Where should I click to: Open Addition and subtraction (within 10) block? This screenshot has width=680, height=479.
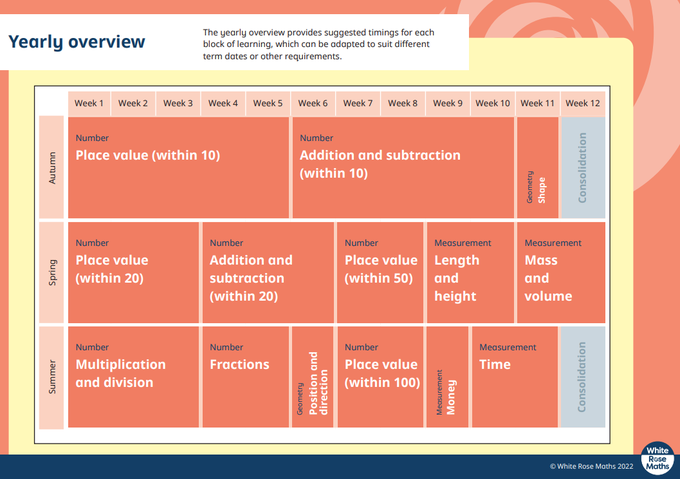pos(403,167)
